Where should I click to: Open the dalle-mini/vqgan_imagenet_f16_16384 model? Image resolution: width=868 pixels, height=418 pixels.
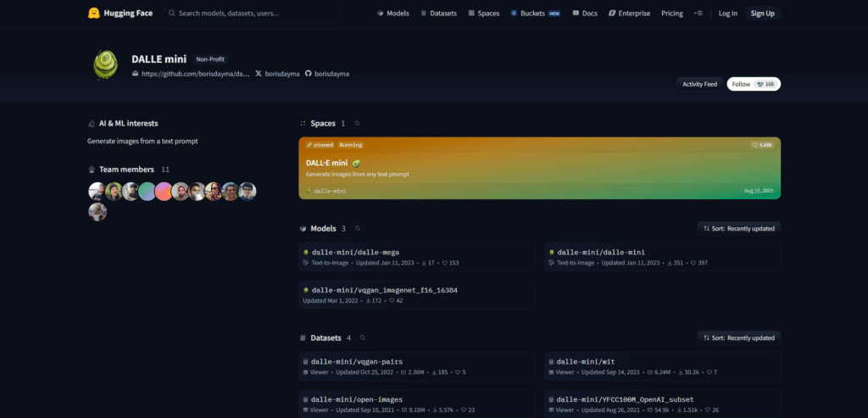(417, 294)
